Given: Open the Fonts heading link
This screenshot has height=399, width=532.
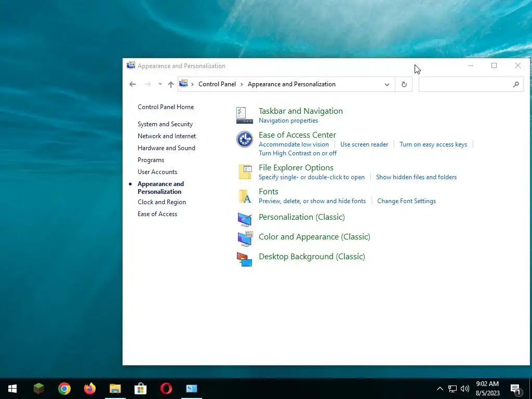Looking at the screenshot, I should pyautogui.click(x=269, y=191).
